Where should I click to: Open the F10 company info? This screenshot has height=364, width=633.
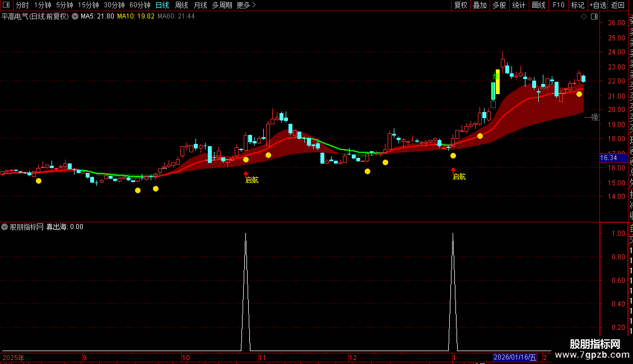tap(558, 5)
